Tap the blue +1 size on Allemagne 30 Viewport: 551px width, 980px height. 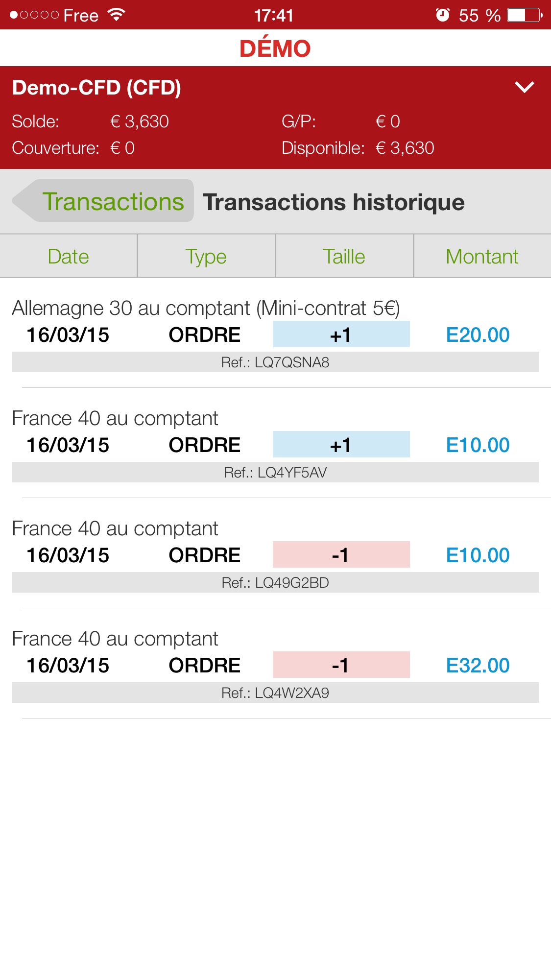click(x=341, y=335)
